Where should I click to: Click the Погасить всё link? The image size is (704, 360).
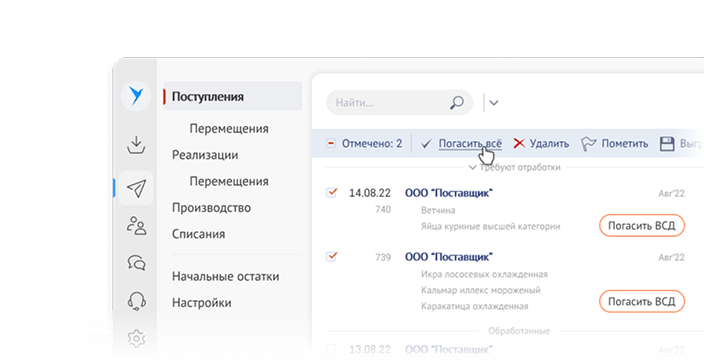[x=470, y=144]
